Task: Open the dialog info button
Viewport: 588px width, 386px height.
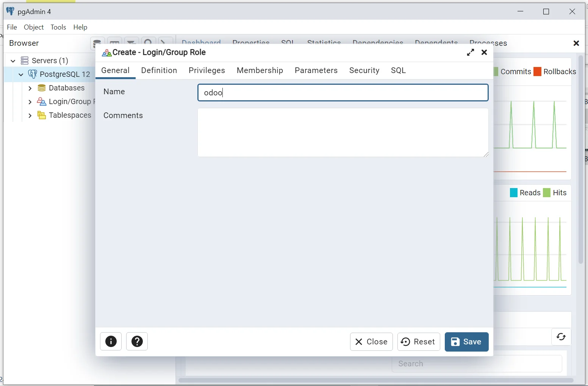Action: coord(111,342)
